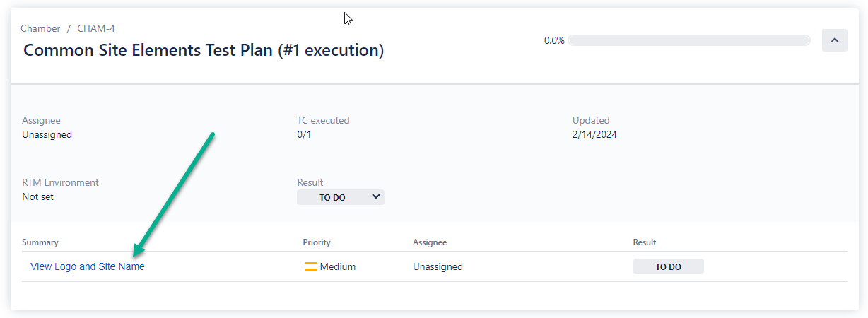This screenshot has height=318, width=868.
Task: Sort by the Summary column header
Action: point(40,242)
